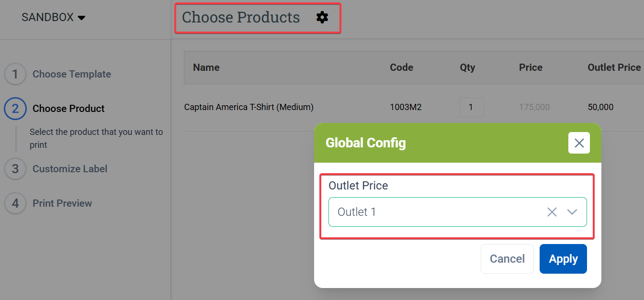The width and height of the screenshot is (644, 300).
Task: Select the Choose Product step
Action: [x=68, y=109]
